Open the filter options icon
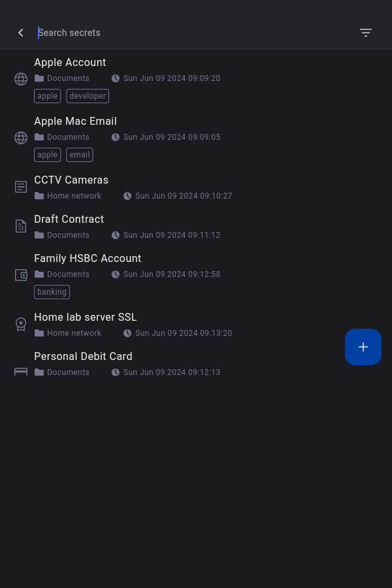Image resolution: width=392 pixels, height=588 pixels. click(x=366, y=33)
